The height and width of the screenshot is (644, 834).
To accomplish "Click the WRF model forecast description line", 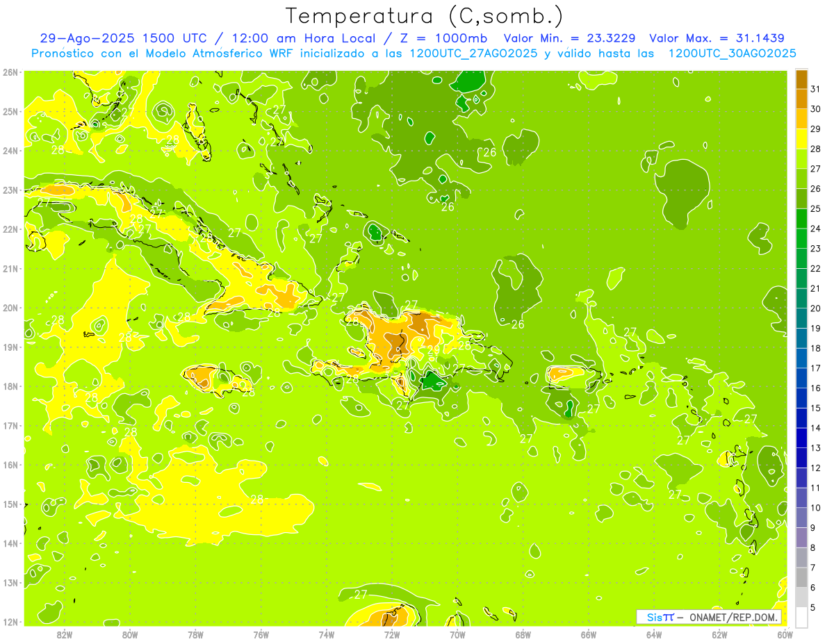I will [414, 53].
